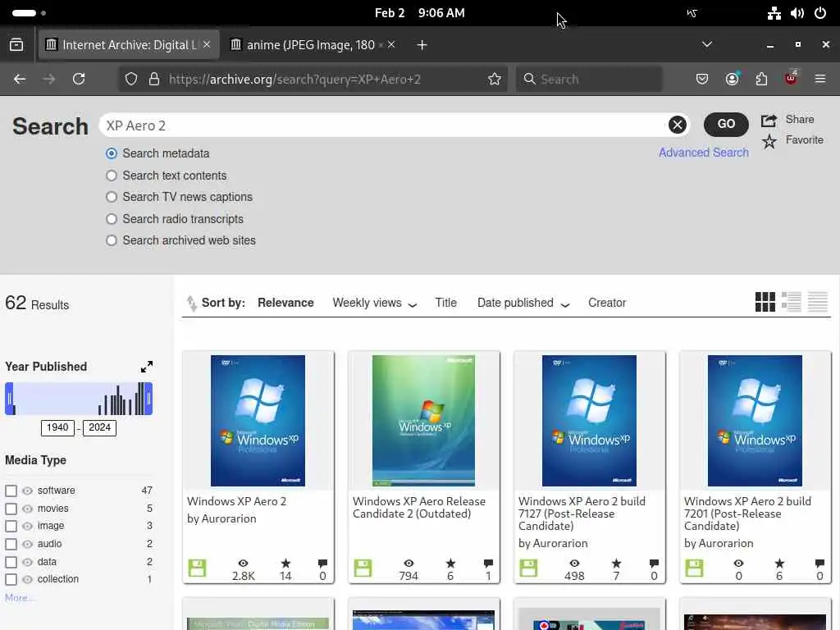The width and height of the screenshot is (840, 630).
Task: Close the anime JPEG Image tab
Action: (391, 44)
